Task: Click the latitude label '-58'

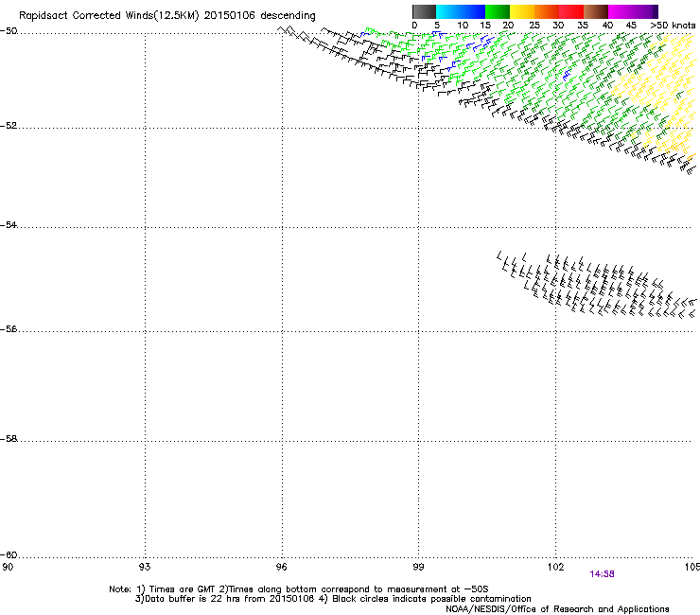Action: [9, 439]
